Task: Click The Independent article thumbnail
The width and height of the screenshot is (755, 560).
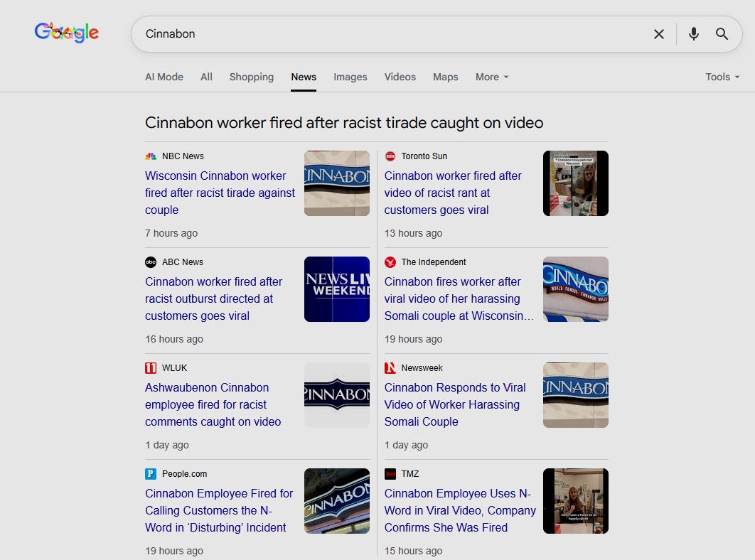Action: (x=575, y=289)
